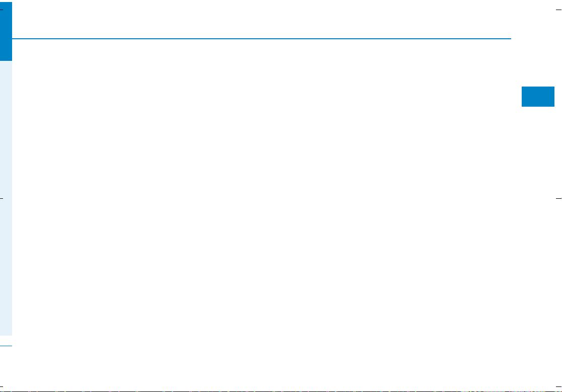Image resolution: width=562 pixels, height=392 pixels.
Task: Click the crop mark on the right edge midpoint
Action: tap(559, 198)
